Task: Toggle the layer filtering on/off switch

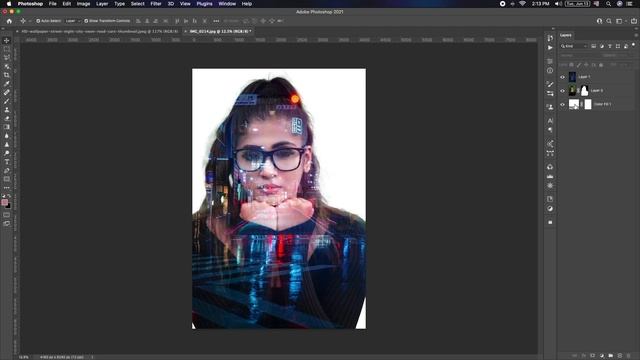Action: (x=633, y=45)
